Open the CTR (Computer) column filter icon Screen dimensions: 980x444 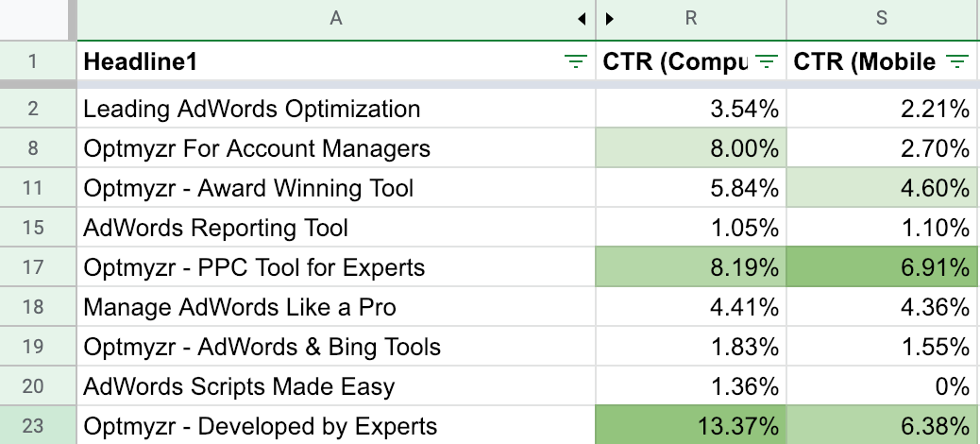click(x=767, y=62)
